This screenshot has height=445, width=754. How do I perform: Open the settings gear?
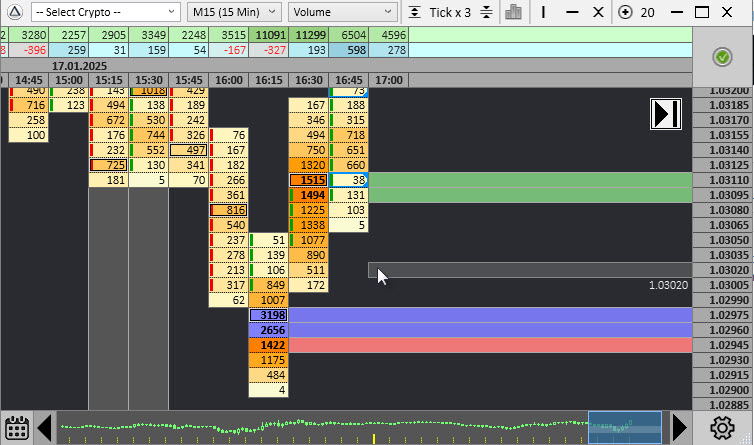722,427
